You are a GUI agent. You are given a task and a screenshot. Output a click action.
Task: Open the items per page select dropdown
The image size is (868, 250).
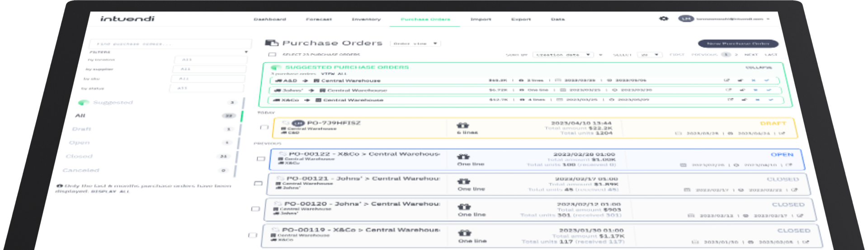[650, 55]
